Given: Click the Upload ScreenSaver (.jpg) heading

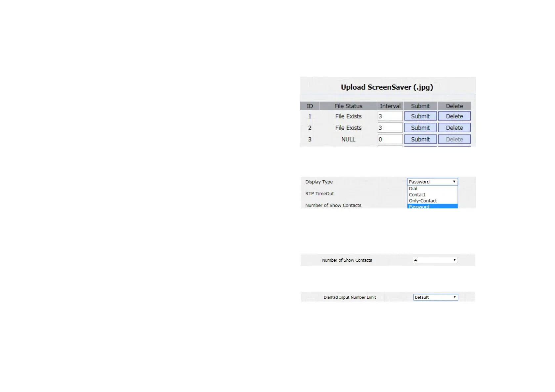Looking at the screenshot, I should pyautogui.click(x=387, y=87).
